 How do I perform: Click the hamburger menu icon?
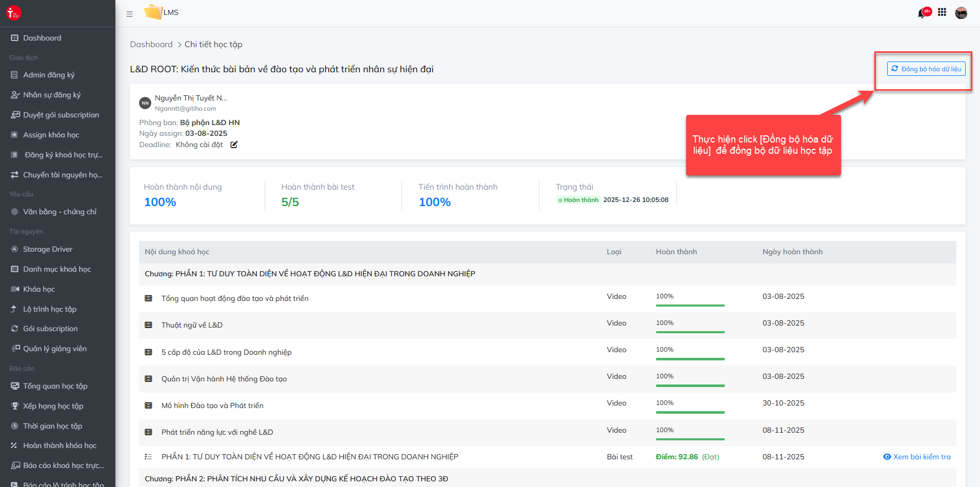coord(129,14)
